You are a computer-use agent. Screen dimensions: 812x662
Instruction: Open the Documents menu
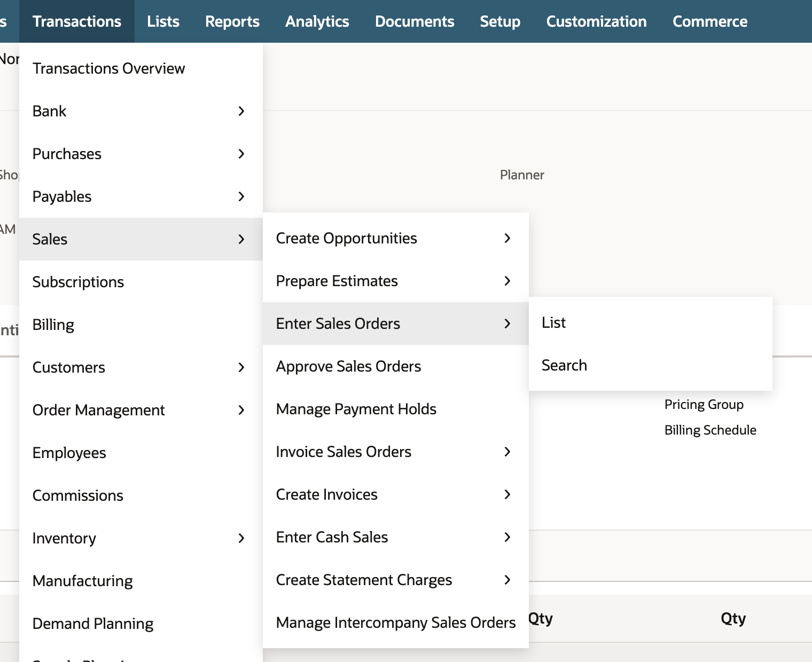[x=415, y=21]
